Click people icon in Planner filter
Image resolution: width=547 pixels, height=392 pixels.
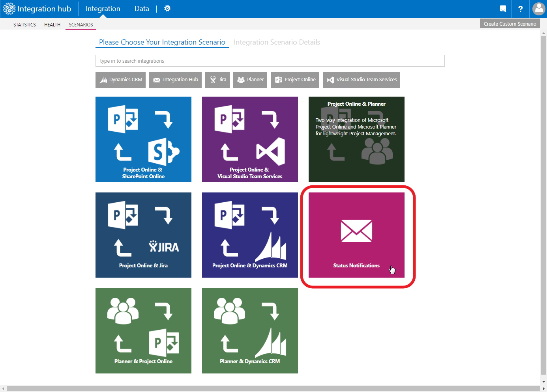point(241,80)
